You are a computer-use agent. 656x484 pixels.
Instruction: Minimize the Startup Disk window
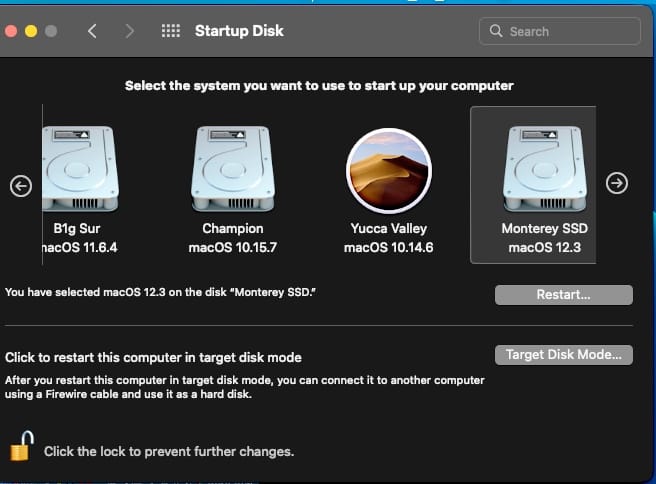click(x=31, y=31)
